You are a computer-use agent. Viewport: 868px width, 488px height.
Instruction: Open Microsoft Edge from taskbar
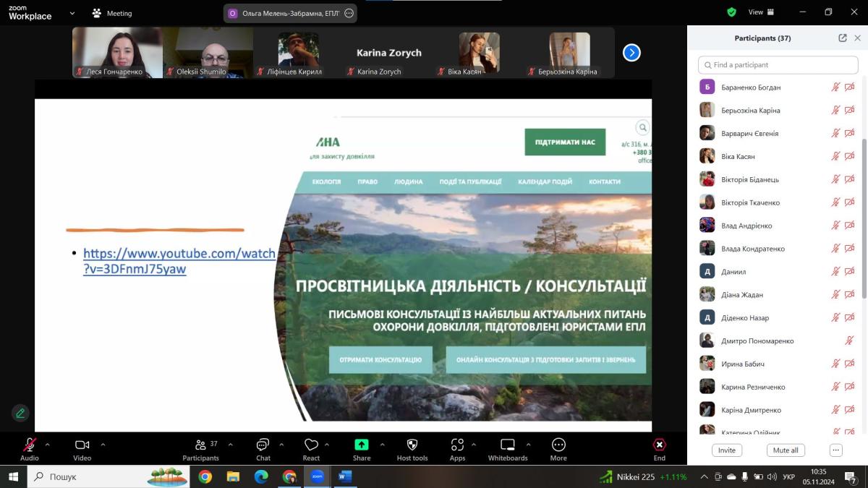(261, 477)
